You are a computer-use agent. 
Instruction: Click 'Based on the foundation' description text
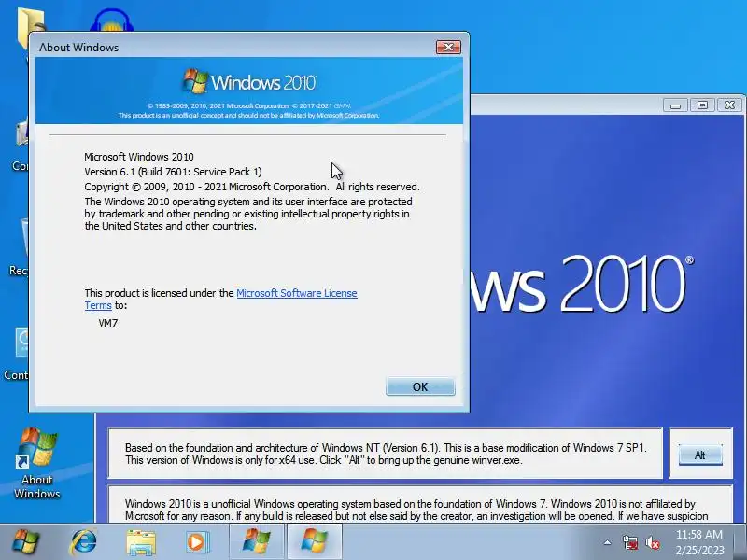(385, 454)
